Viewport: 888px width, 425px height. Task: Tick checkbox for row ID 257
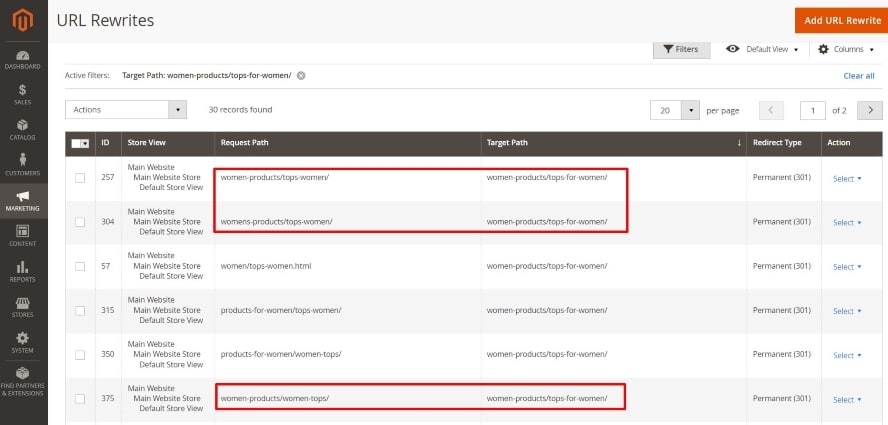[80, 178]
